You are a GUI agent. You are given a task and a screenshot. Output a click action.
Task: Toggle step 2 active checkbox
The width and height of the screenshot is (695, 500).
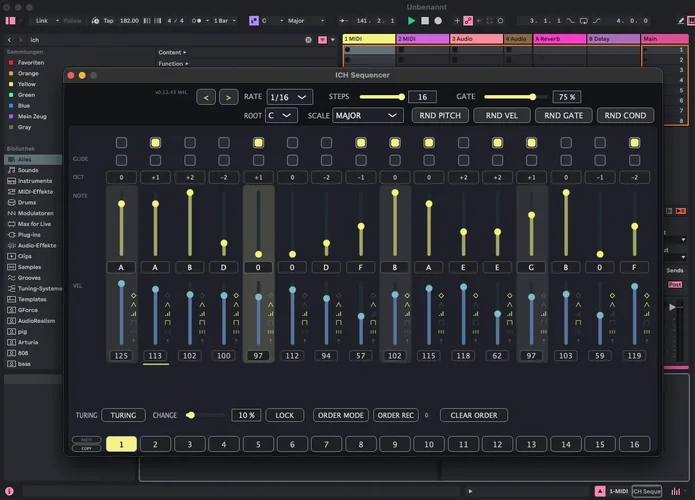[x=155, y=143]
